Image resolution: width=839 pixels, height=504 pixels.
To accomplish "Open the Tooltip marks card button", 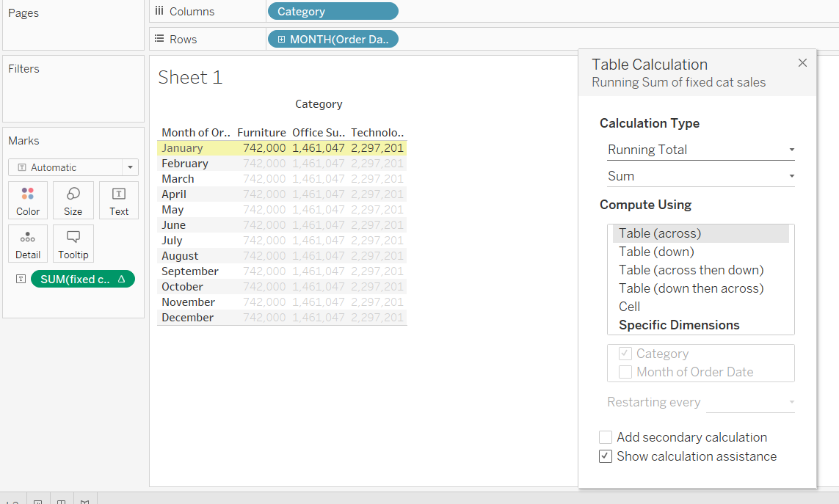I will [73, 244].
